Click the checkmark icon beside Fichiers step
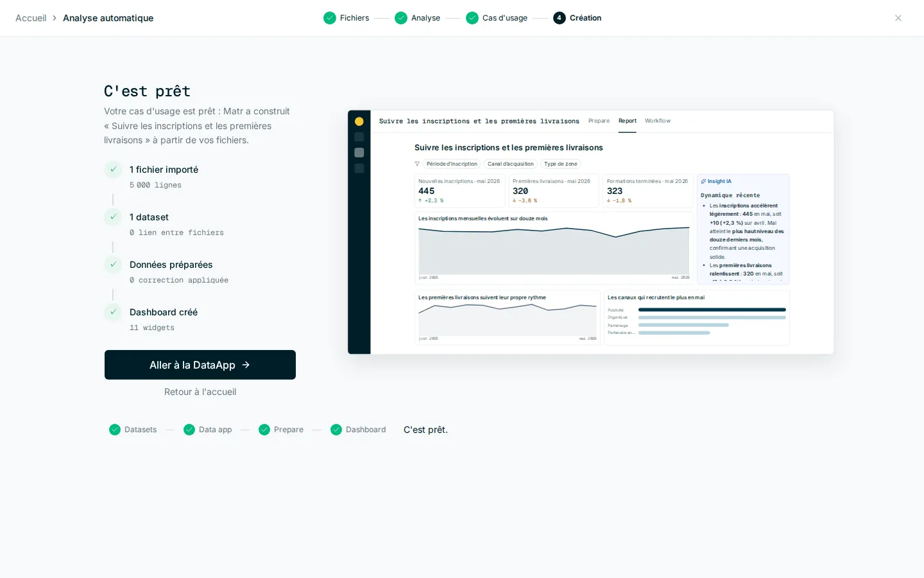924x578 pixels. pos(330,18)
